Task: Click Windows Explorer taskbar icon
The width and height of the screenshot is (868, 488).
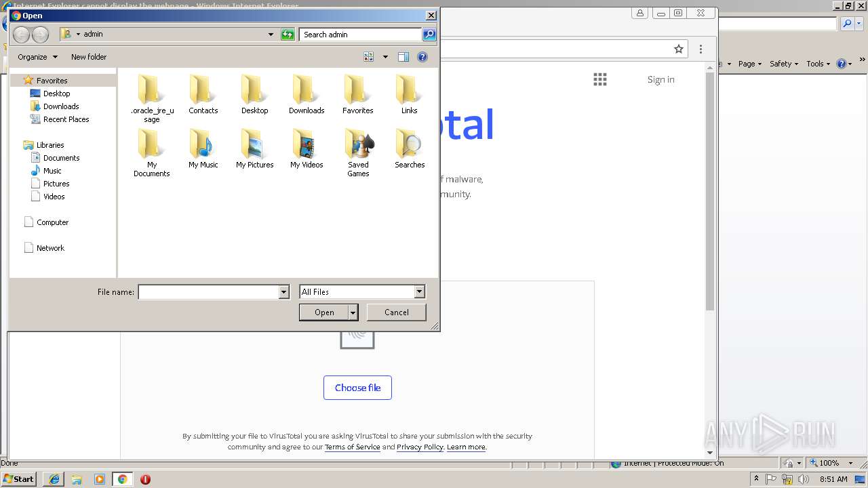Action: tap(77, 479)
